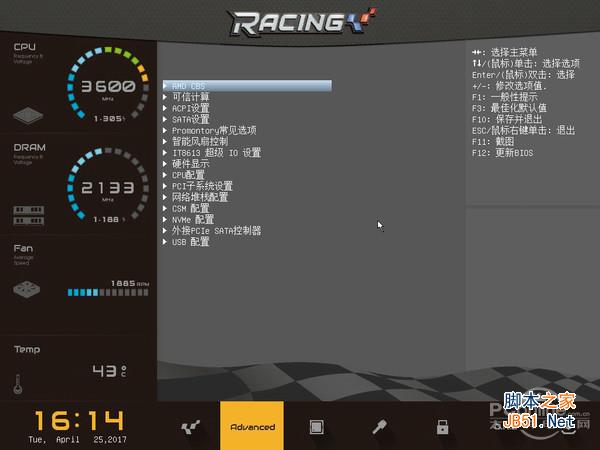Click the help line F1: 一般性提示
This screenshot has width=600, height=450.
[504, 97]
